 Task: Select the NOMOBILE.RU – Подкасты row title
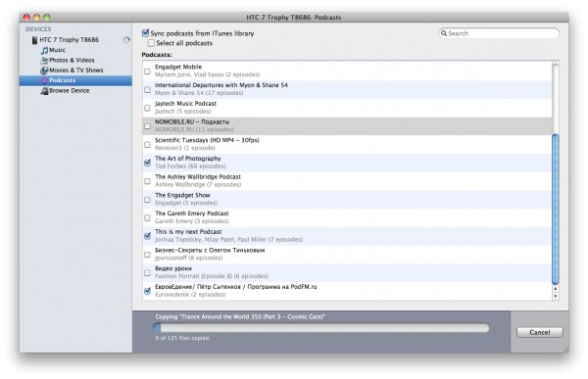pyautogui.click(x=192, y=121)
